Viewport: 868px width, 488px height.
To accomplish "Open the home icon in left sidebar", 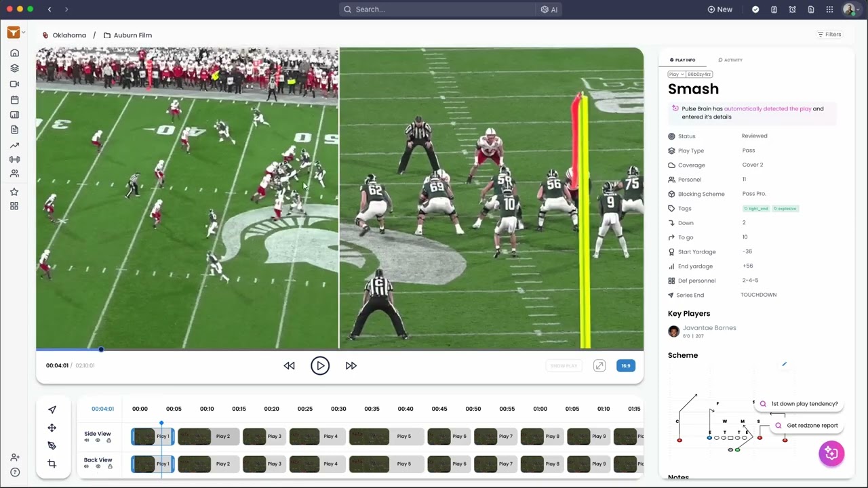I will click(x=14, y=53).
